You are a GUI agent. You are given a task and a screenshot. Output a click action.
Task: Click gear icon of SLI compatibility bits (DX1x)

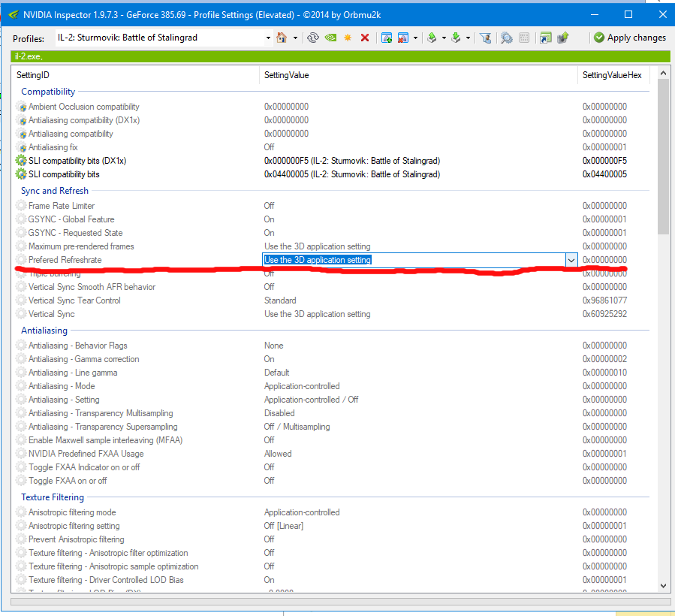[21, 161]
